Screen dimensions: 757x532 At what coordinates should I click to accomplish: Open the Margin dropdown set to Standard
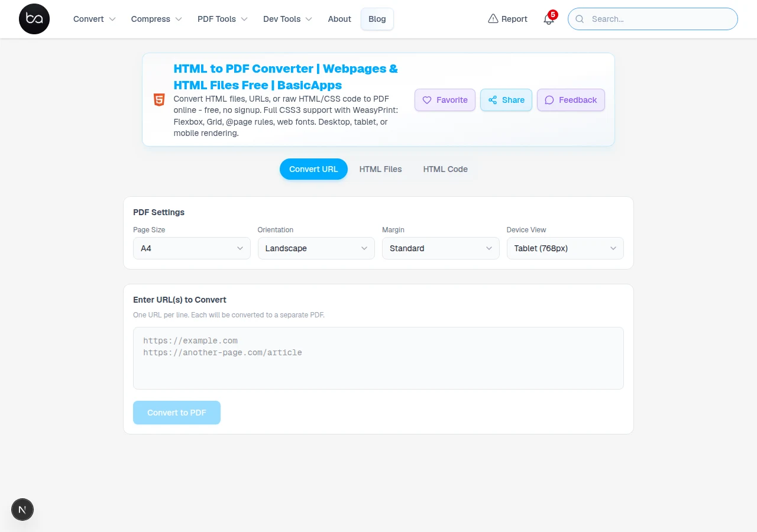[x=441, y=248]
